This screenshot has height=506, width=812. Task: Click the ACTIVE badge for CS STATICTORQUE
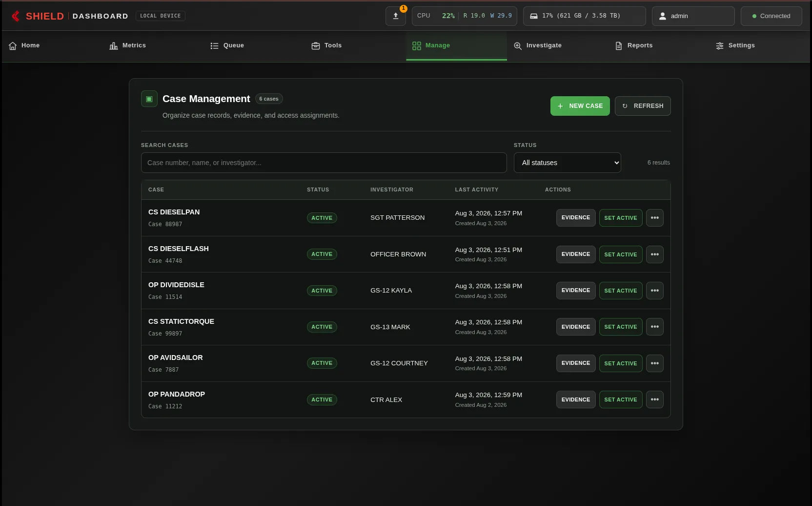pos(322,327)
